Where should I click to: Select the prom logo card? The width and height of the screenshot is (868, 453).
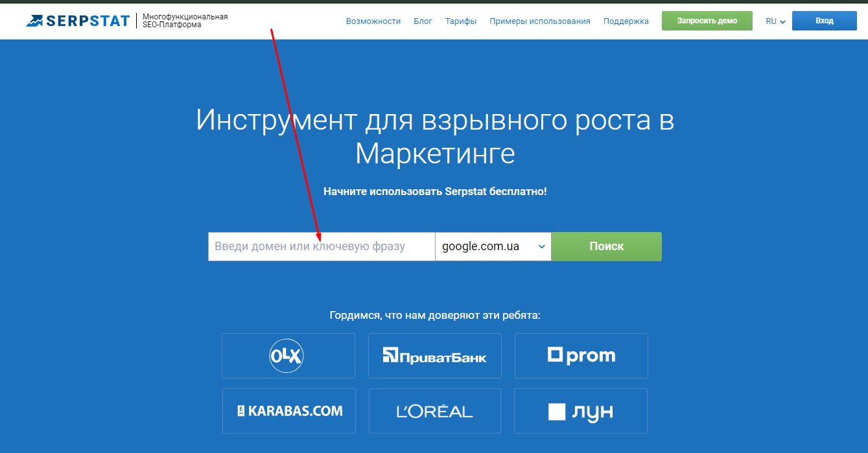(581, 356)
